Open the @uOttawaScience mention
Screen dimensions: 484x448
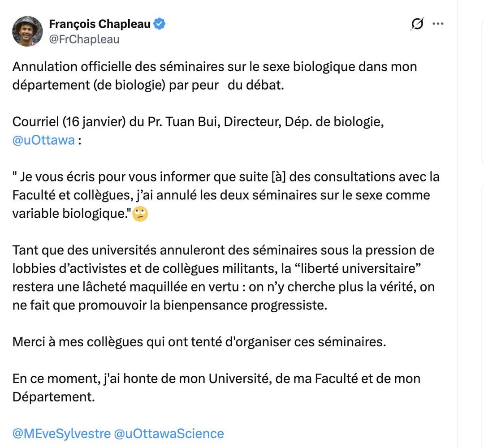point(169,433)
